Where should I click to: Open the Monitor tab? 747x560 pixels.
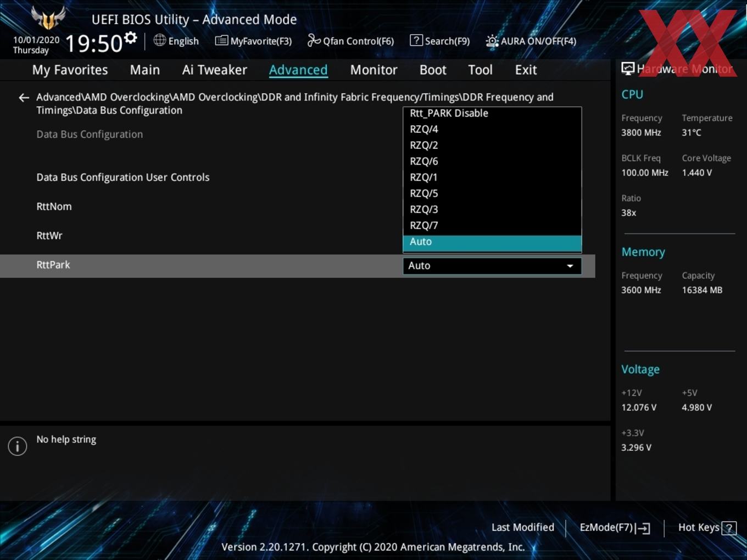pos(374,70)
